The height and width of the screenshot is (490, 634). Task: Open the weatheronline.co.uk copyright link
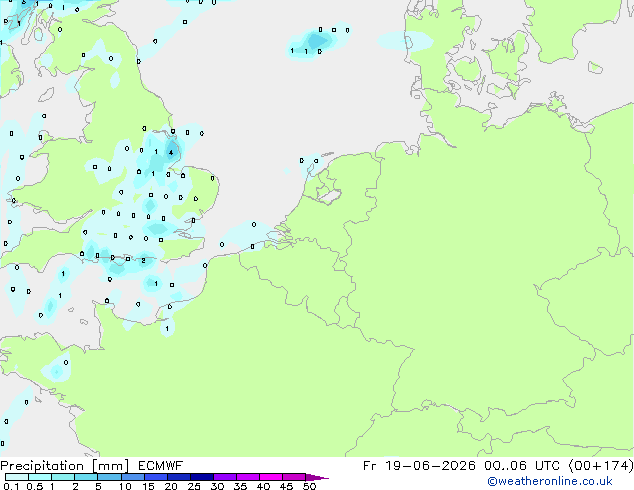click(550, 481)
